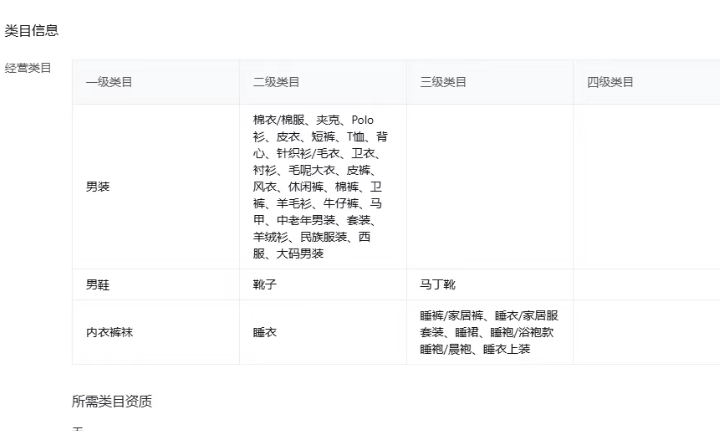Click the empty 四级类目 cell in 内衣裤袜 row
The height and width of the screenshot is (431, 720).
646,332
